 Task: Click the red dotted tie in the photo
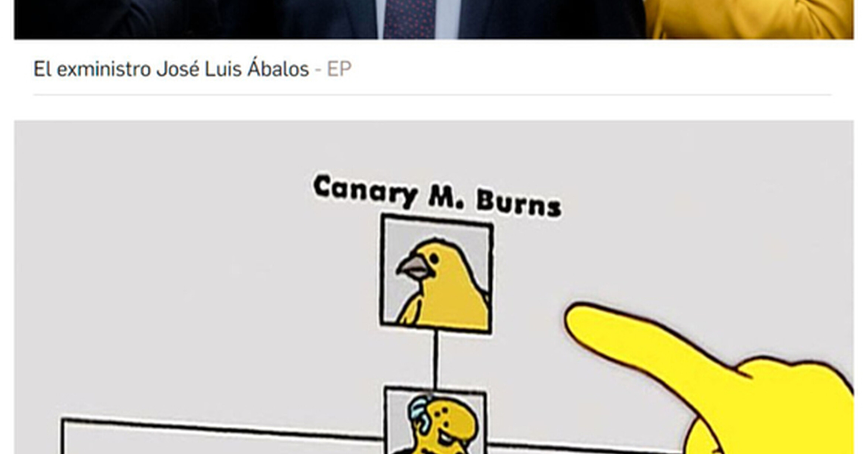point(410,19)
